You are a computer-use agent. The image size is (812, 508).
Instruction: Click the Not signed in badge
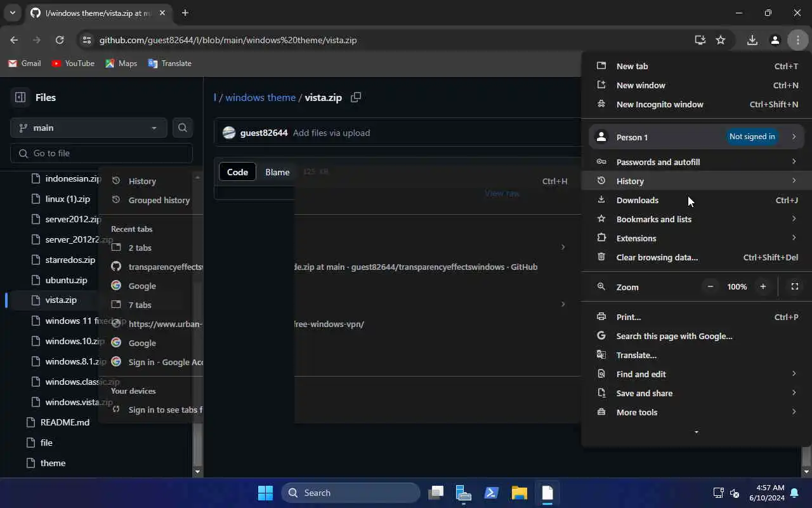coord(752,137)
